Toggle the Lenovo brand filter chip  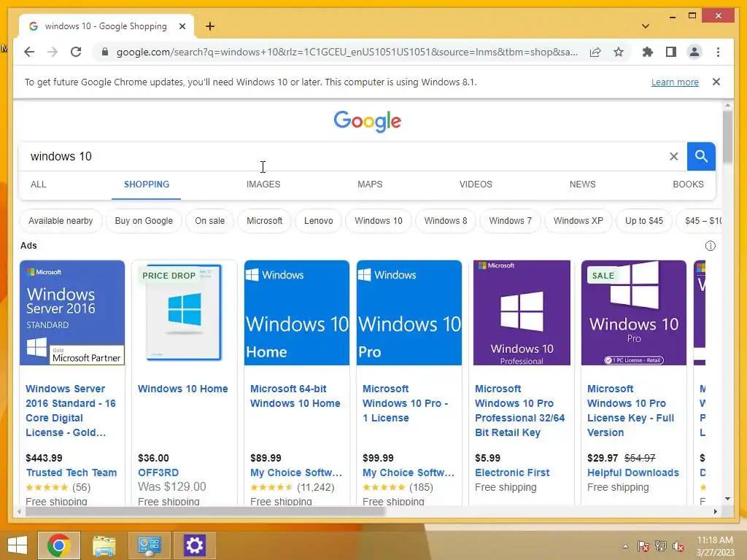[x=318, y=221]
